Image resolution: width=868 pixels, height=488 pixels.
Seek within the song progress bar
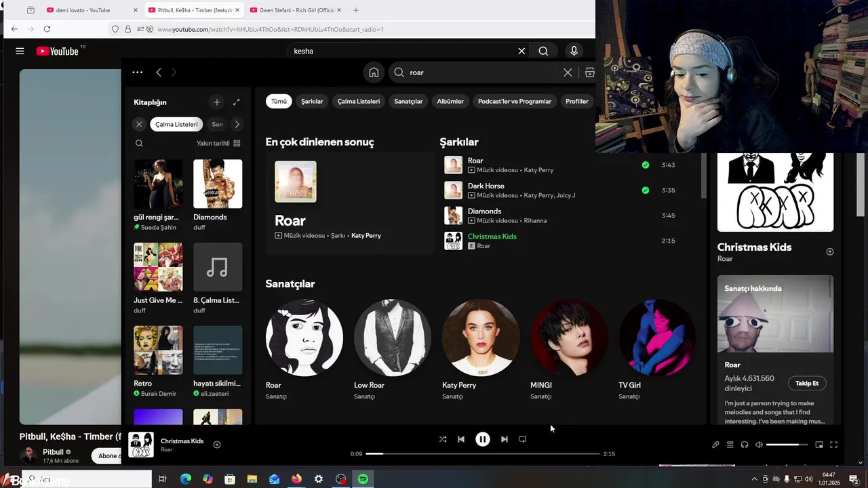[483, 453]
